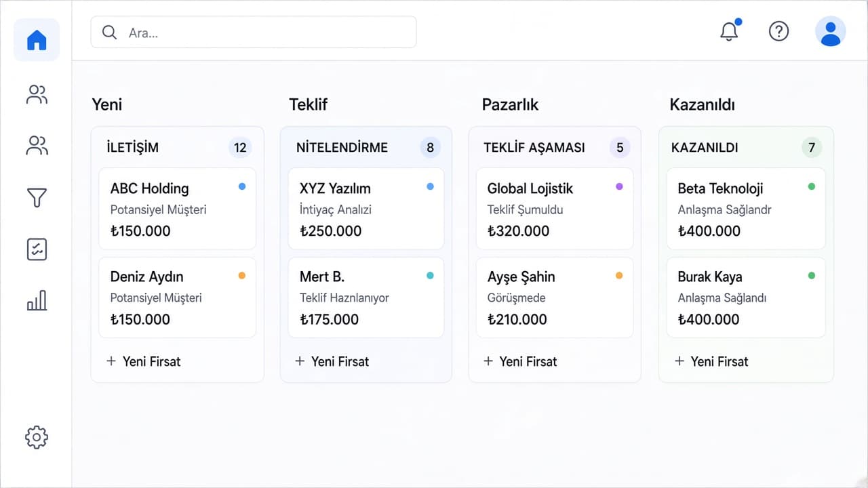Click the green status dot on Burak Kaya
This screenshot has width=868, height=488.
pos(812,275)
